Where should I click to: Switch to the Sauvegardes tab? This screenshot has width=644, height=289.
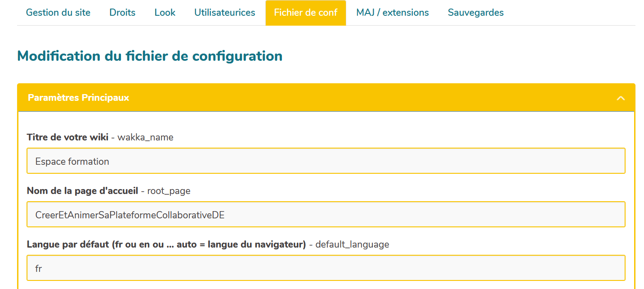[x=475, y=13]
